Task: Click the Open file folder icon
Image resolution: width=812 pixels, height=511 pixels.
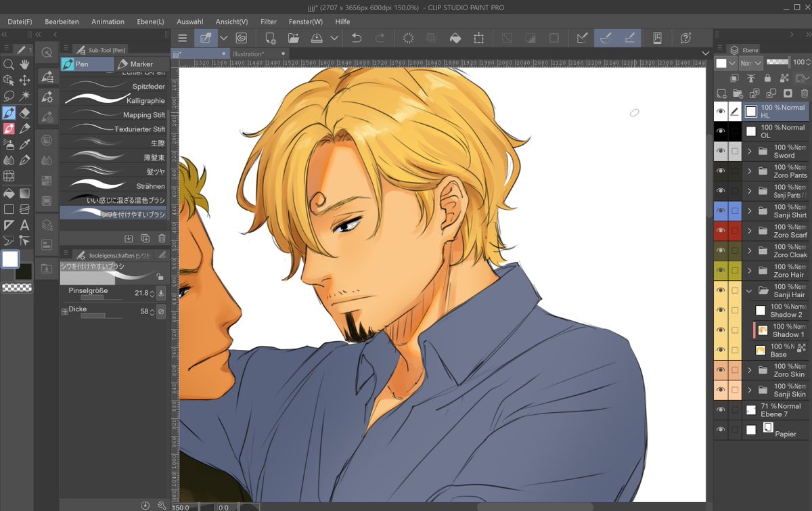Action: (x=293, y=38)
